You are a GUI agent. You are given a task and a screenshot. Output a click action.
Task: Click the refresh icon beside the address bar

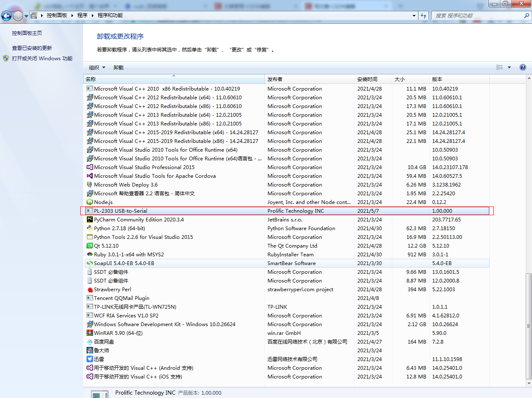[x=423, y=15]
